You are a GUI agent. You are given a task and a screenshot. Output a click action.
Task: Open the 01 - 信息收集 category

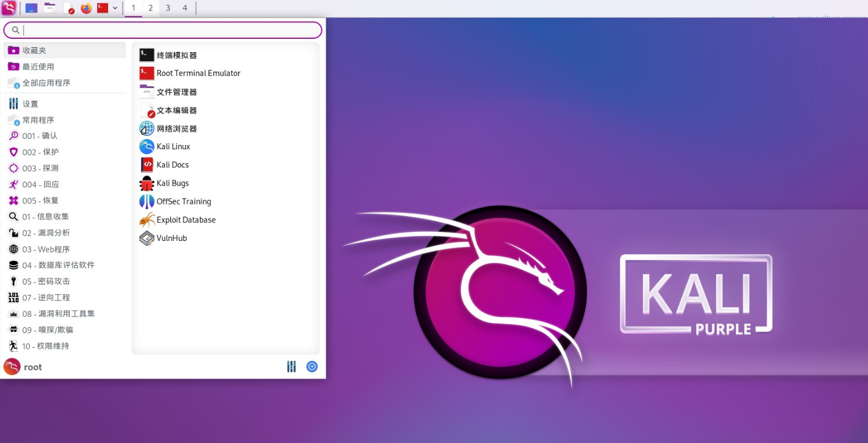pyautogui.click(x=64, y=217)
